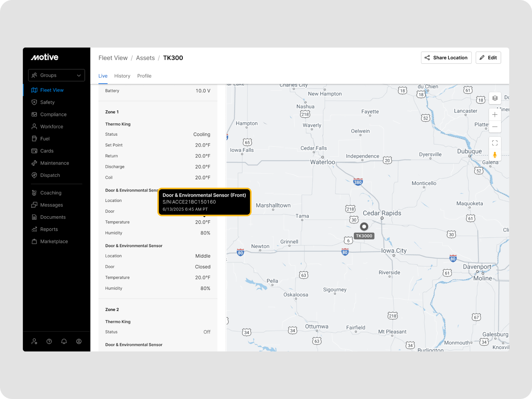Select the Street View pegman icon
Viewport: 532px width, 399px height.
(495, 155)
